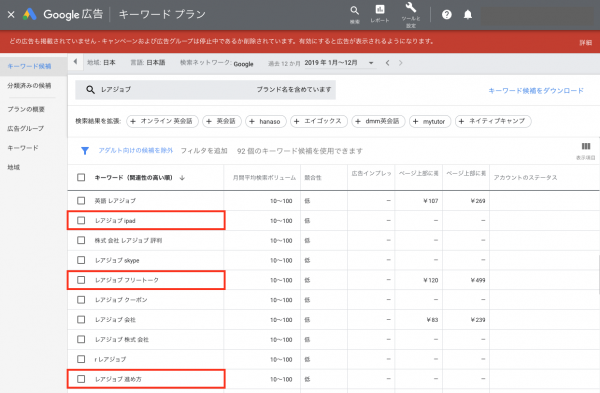Change 地域: 日本 location setting
The width and height of the screenshot is (600, 393).
coord(101,63)
